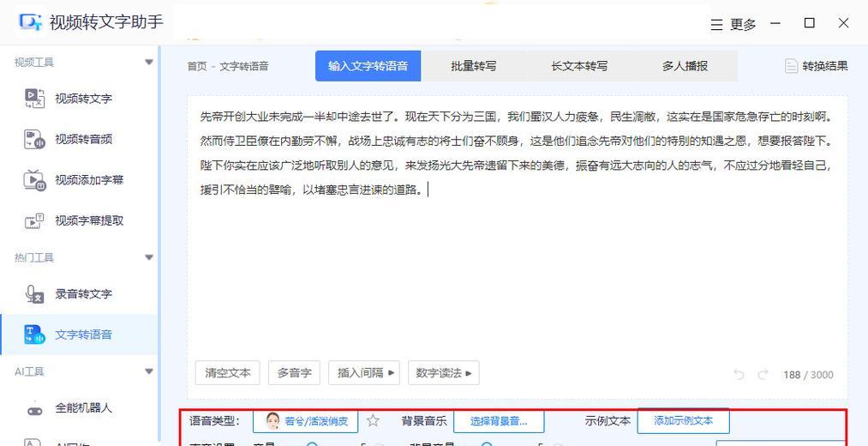Open the 全能机器人 robot icon
The width and height of the screenshot is (868, 446).
[x=35, y=408]
